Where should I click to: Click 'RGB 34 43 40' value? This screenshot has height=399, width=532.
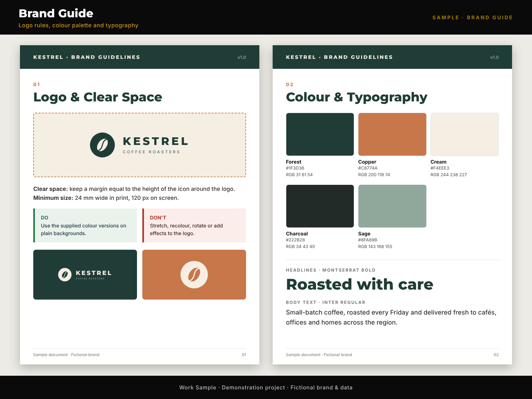pos(300,247)
